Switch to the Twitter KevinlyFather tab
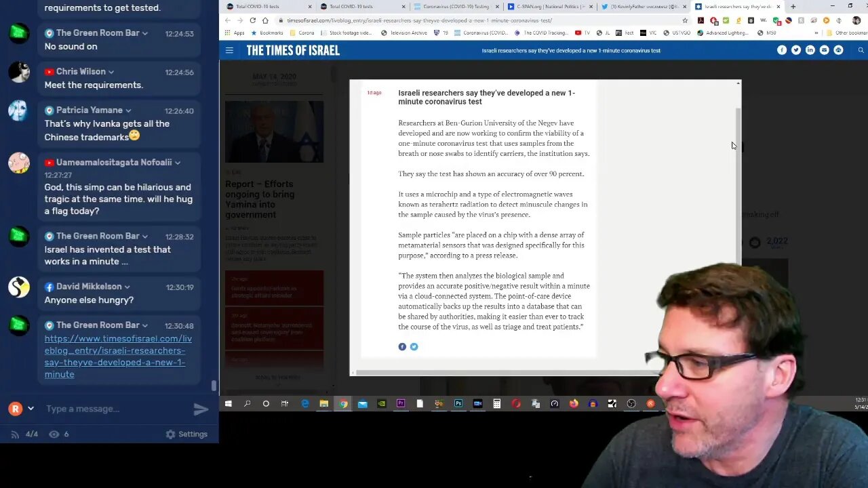Viewport: 868px width, 488px height. [644, 7]
